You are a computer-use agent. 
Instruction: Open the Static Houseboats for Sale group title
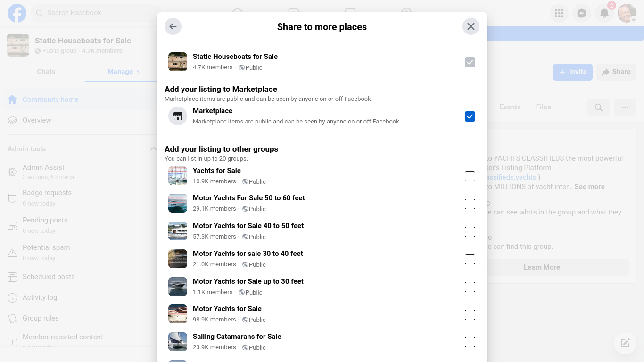coord(83,41)
